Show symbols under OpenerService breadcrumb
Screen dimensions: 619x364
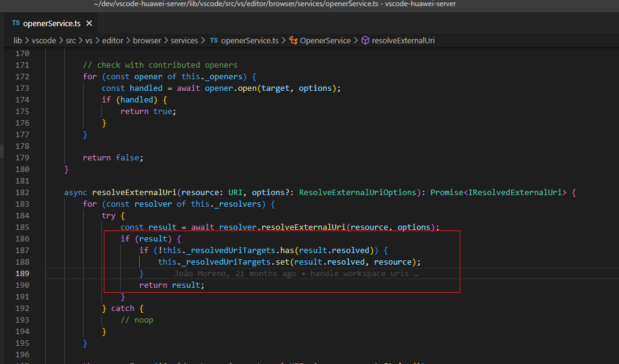325,40
